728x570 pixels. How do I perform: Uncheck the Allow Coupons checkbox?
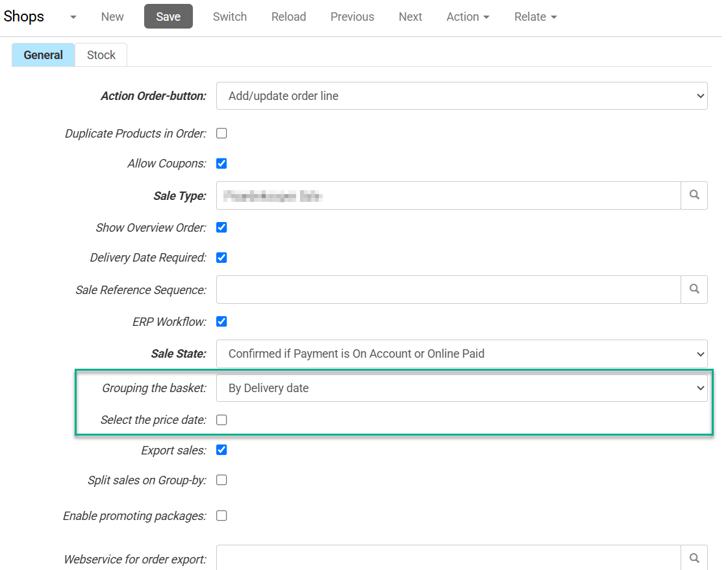pos(221,164)
